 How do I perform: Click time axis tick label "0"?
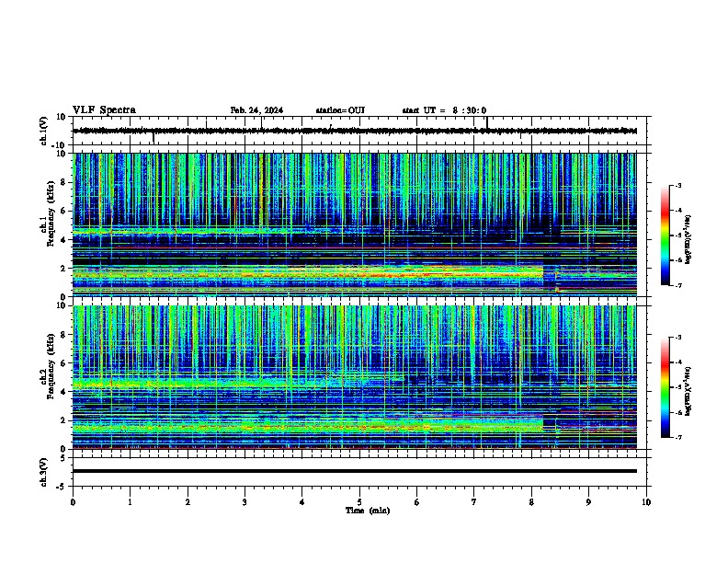[x=73, y=502]
